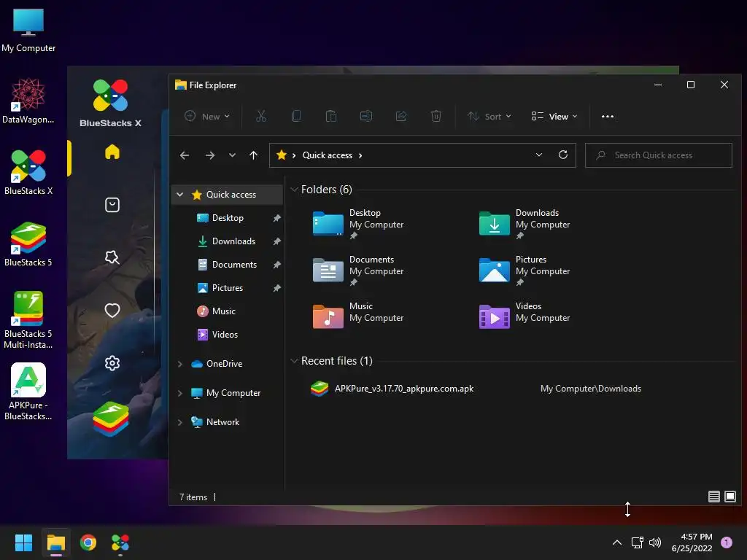Launch BlueStacks 5 from BlueStacks X sidebar
The height and width of the screenshot is (560, 747).
click(111, 419)
